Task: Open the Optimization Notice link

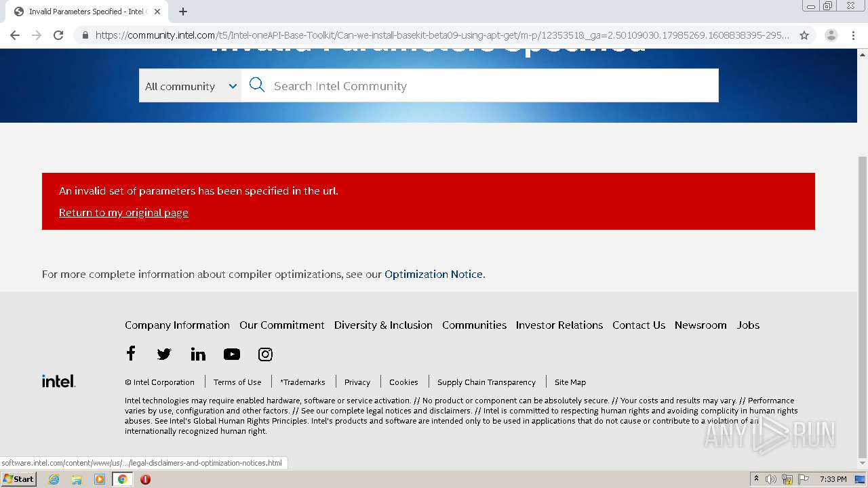Action: [x=434, y=274]
